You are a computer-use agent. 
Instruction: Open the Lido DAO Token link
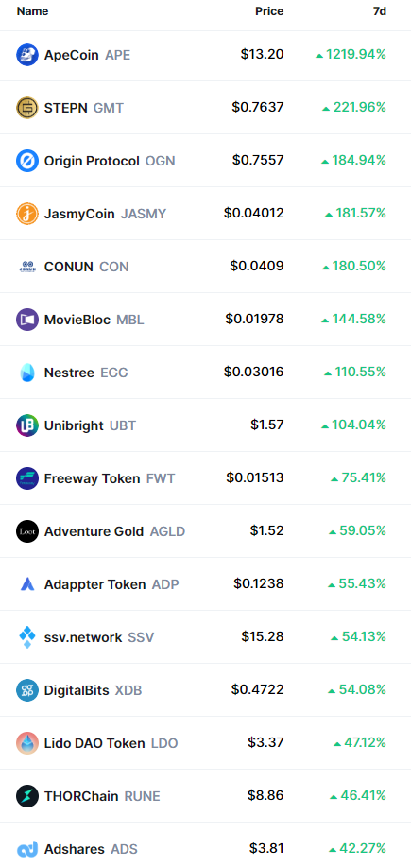[94, 743]
